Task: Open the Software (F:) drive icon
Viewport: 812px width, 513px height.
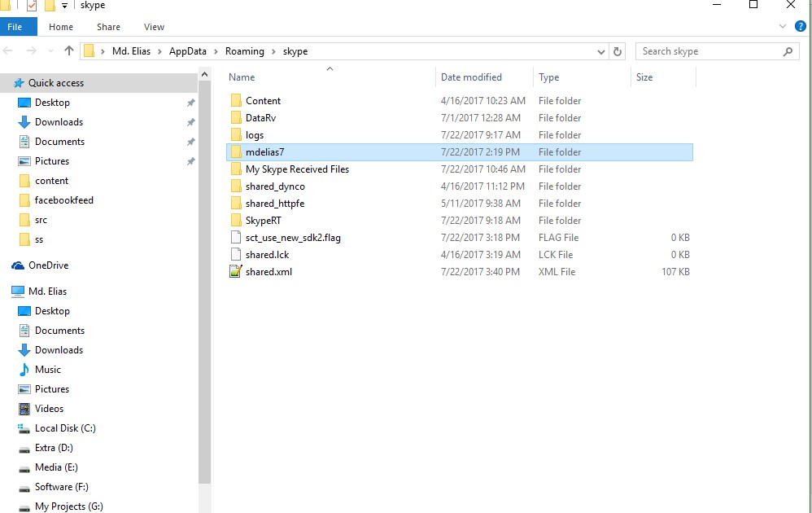Action: click(x=24, y=488)
